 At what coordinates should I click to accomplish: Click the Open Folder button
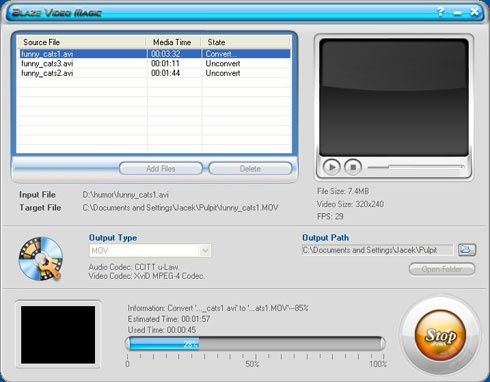tap(442, 269)
